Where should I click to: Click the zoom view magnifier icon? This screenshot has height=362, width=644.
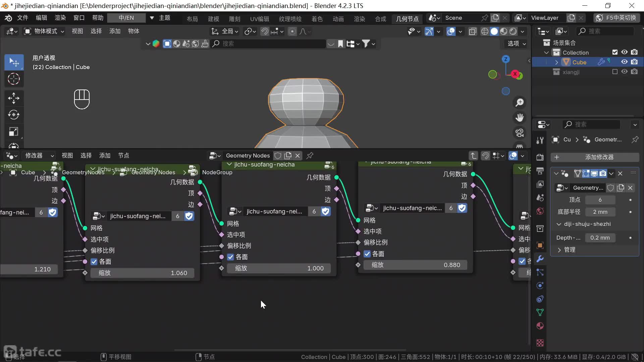pyautogui.click(x=520, y=103)
